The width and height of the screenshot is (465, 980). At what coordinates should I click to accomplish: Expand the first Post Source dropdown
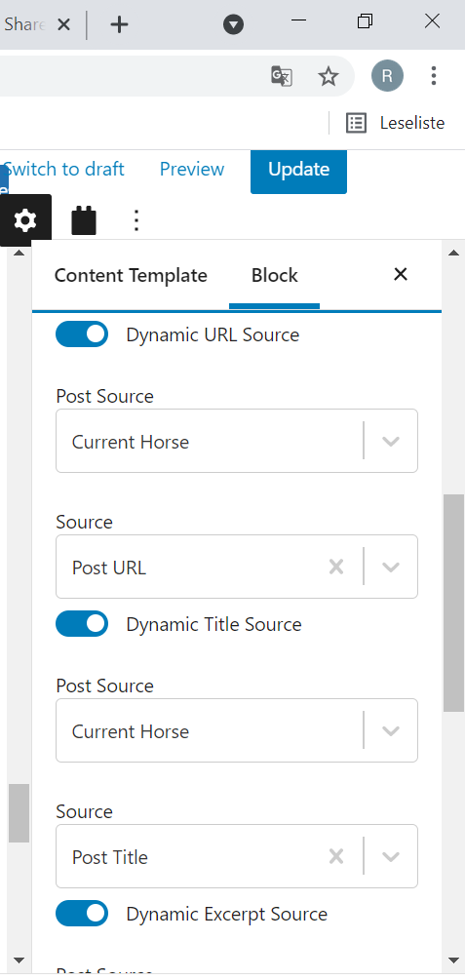(237, 441)
